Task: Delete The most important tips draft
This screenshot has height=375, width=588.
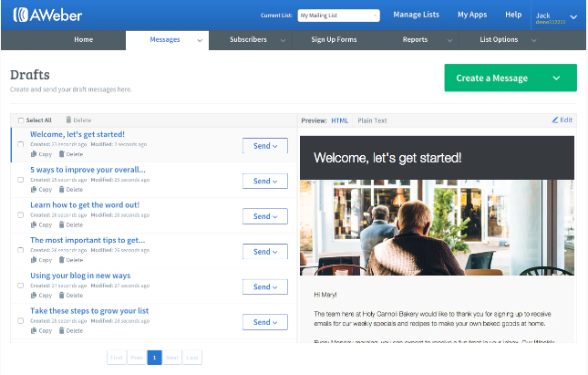Action: (x=71, y=260)
